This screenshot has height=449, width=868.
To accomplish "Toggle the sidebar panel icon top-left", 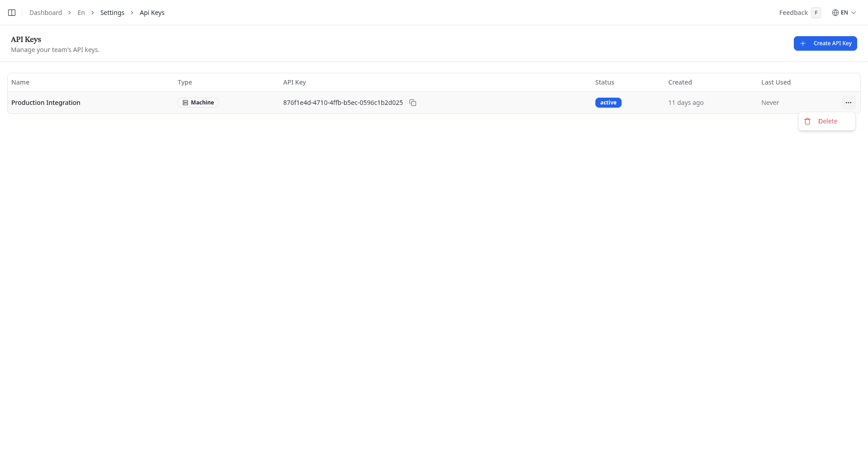I will (x=11, y=13).
